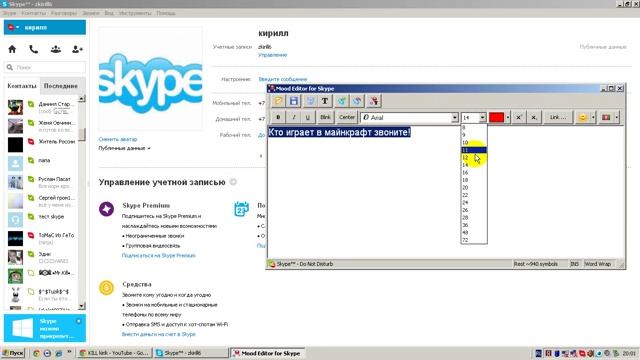Open the dial pad with the phone icon
This screenshot has height=360, width=640.
[34, 49]
